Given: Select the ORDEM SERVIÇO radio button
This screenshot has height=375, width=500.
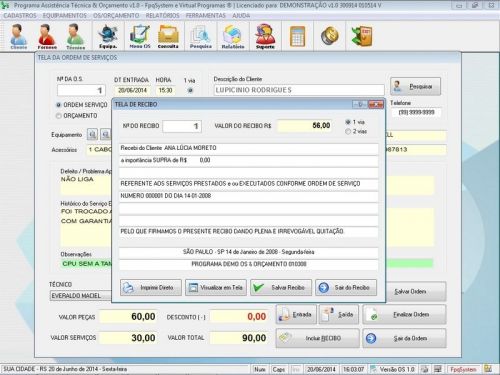Looking at the screenshot, I should [x=59, y=105].
